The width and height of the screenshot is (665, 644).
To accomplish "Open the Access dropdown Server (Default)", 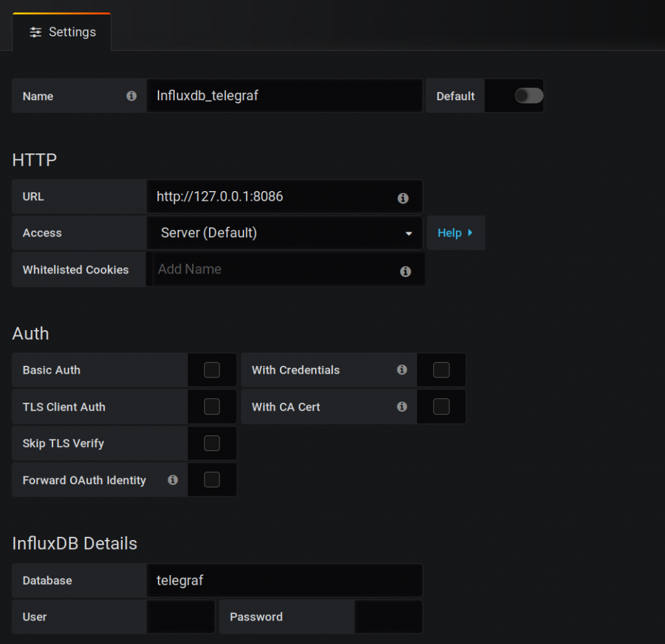I will coord(284,233).
